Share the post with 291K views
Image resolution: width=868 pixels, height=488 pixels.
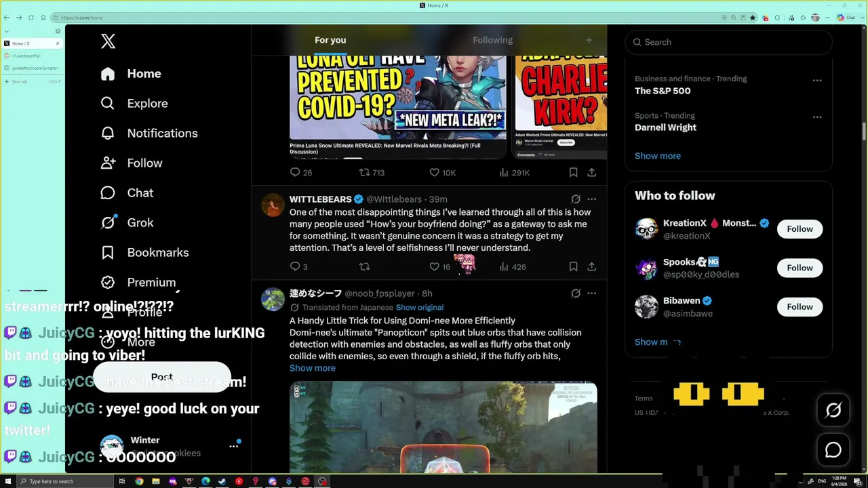pos(592,173)
